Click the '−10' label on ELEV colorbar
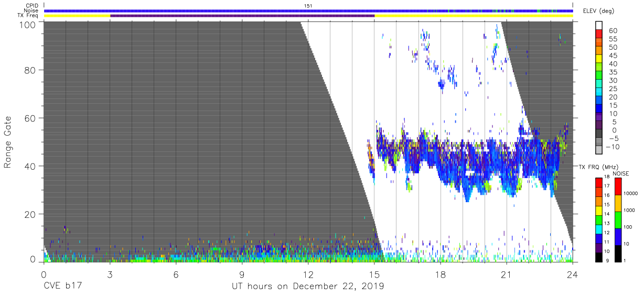 point(614,147)
